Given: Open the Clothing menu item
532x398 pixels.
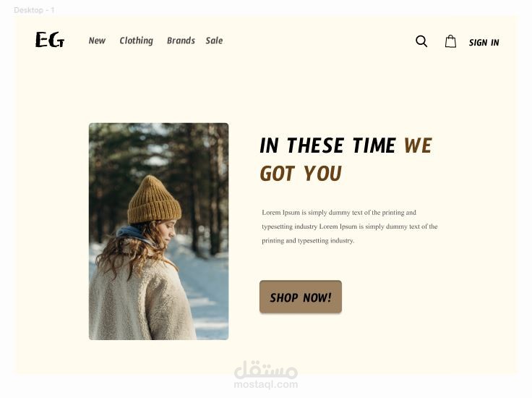Looking at the screenshot, I should coord(137,41).
